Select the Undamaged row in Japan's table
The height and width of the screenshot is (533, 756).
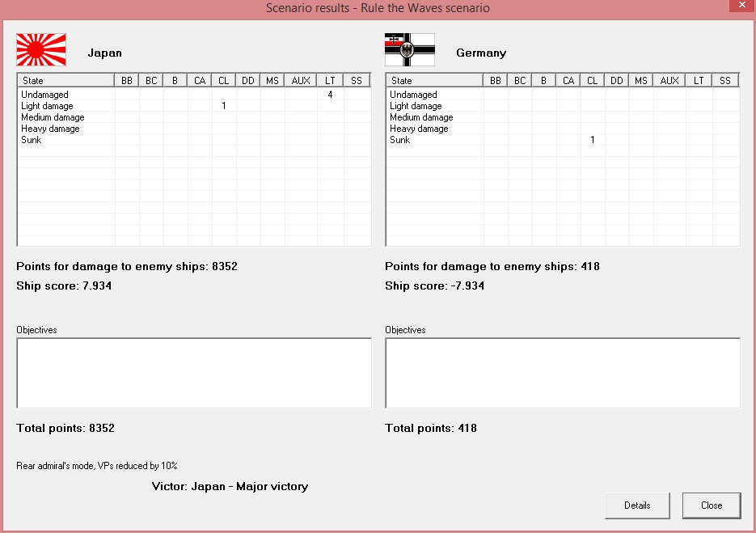194,95
